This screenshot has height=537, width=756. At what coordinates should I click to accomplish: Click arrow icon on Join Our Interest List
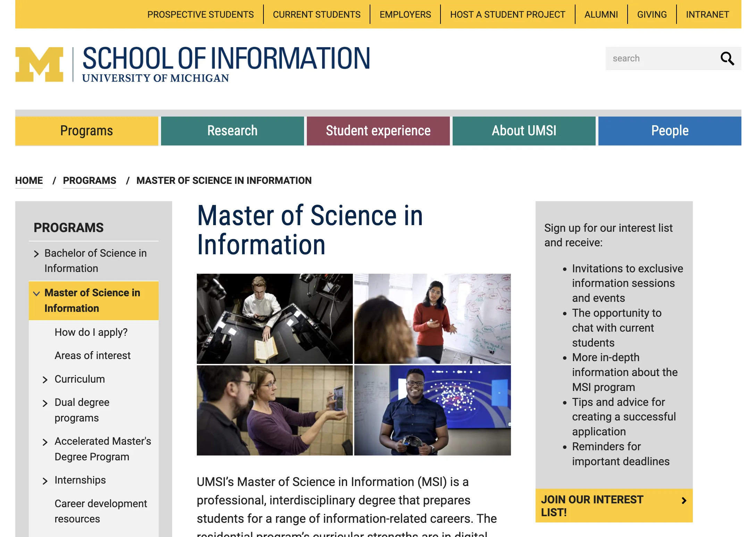[684, 500]
